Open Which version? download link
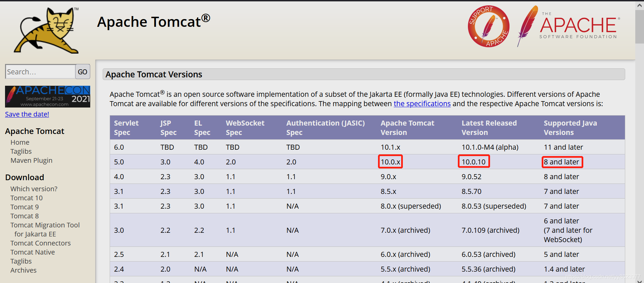The image size is (644, 283). (34, 189)
